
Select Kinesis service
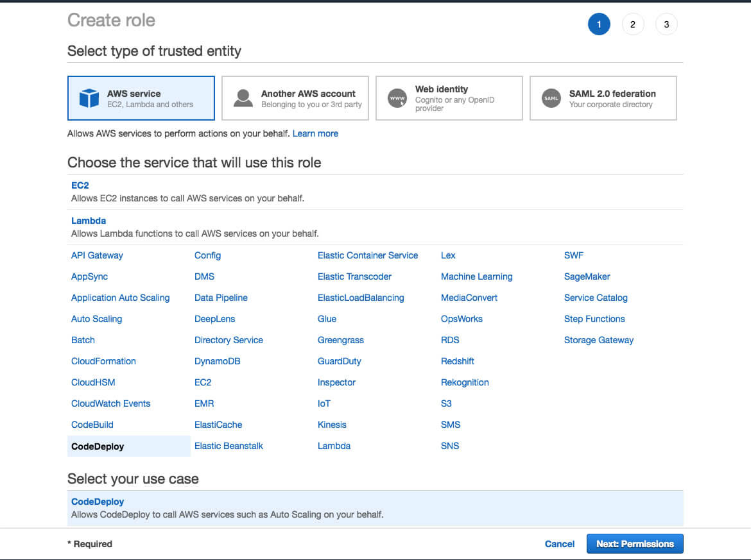tap(331, 425)
